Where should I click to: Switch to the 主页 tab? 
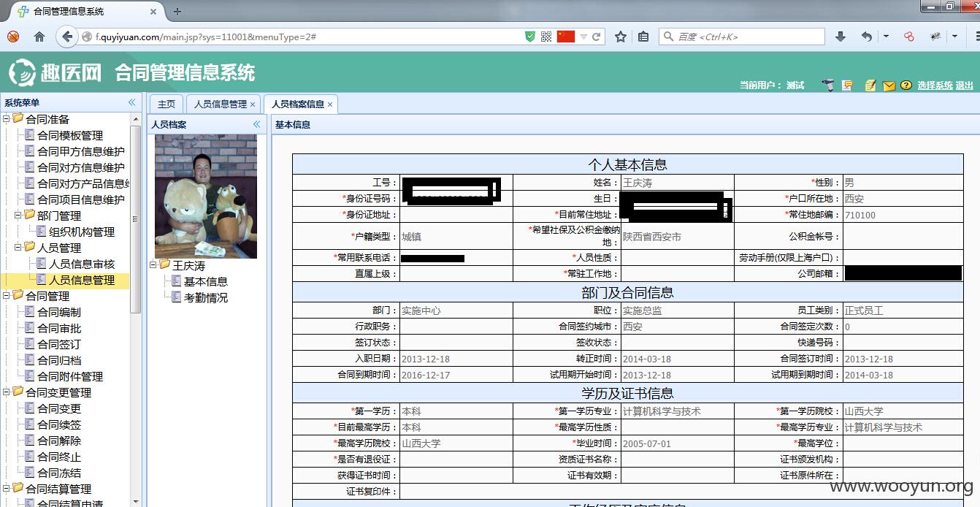(x=166, y=104)
